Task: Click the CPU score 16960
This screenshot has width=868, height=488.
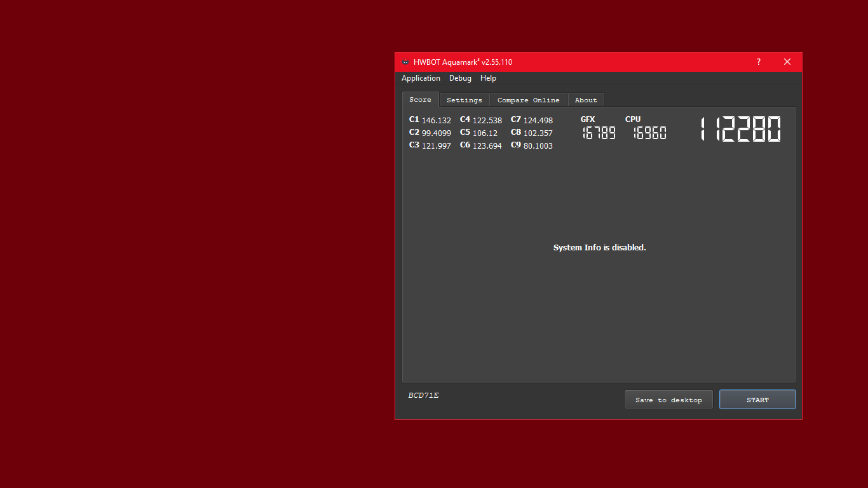Action: click(650, 133)
